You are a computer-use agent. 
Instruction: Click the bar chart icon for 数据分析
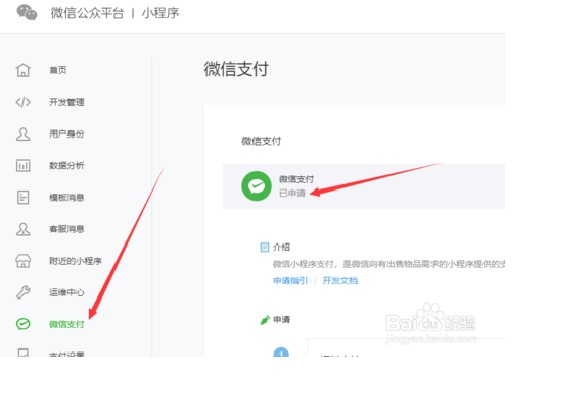(x=23, y=166)
